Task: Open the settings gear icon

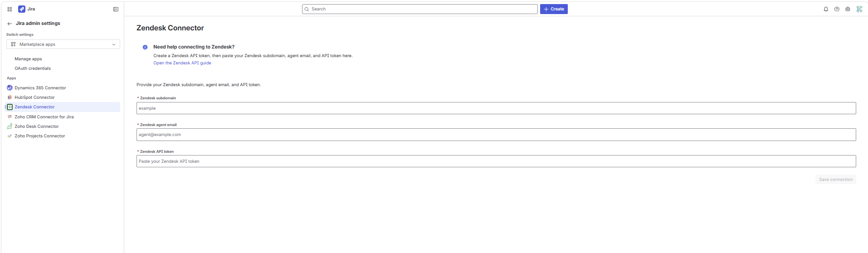Action: [848, 9]
